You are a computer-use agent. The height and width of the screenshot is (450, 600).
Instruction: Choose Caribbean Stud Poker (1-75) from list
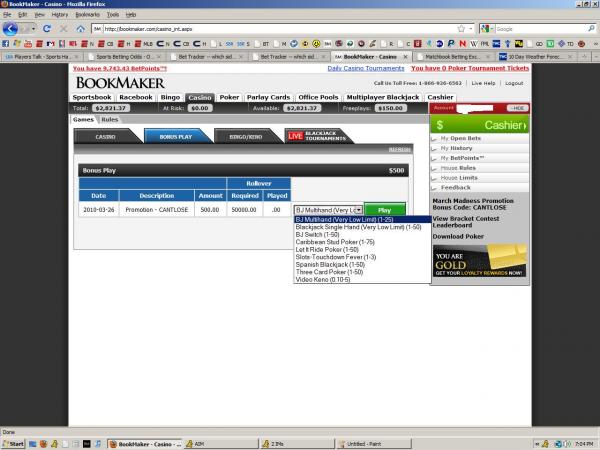click(335, 241)
